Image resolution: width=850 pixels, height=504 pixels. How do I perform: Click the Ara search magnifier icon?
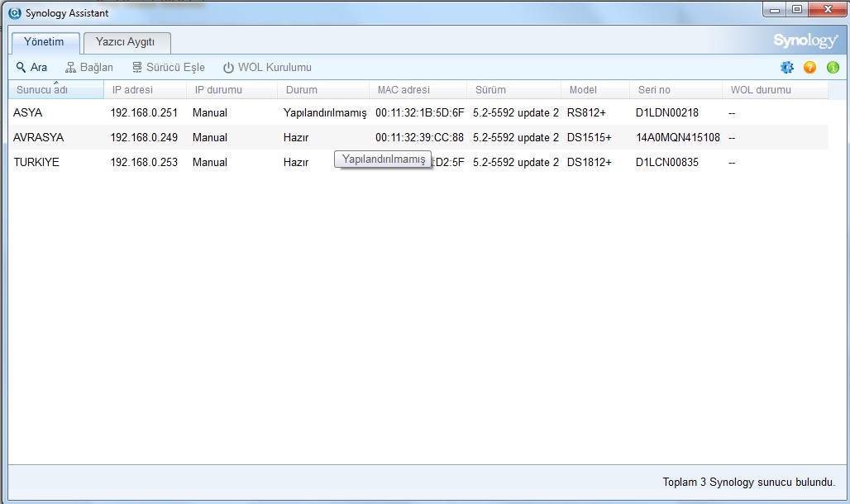pos(21,68)
